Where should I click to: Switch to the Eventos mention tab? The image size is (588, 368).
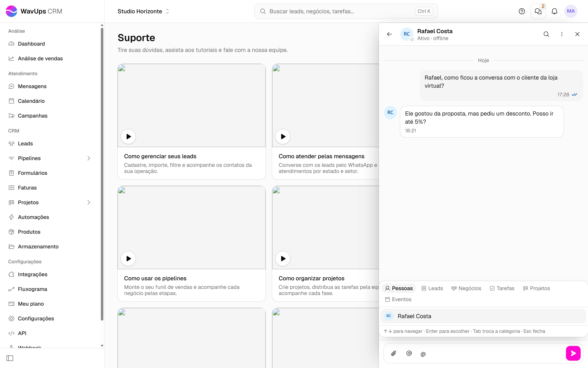398,299
